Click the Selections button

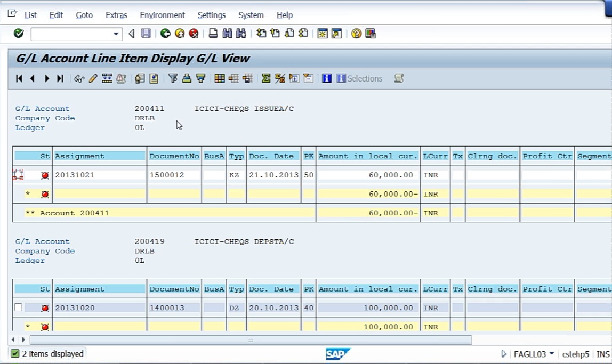(x=359, y=78)
